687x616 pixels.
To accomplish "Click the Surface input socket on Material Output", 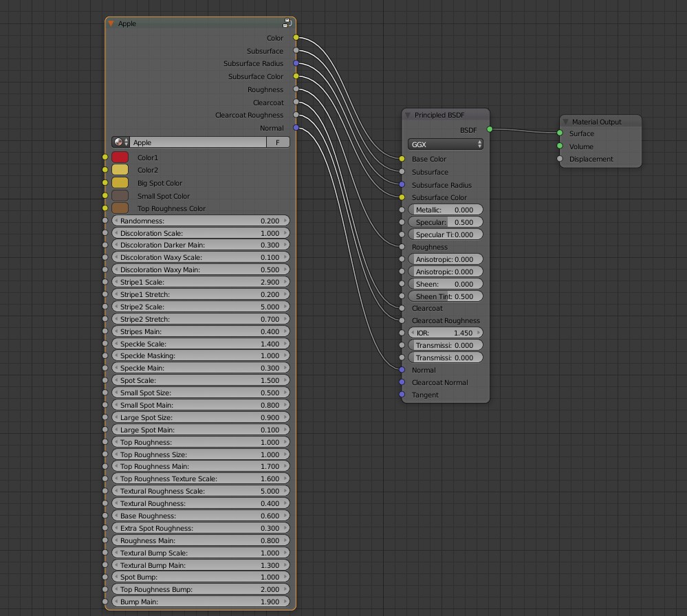I will pos(560,133).
